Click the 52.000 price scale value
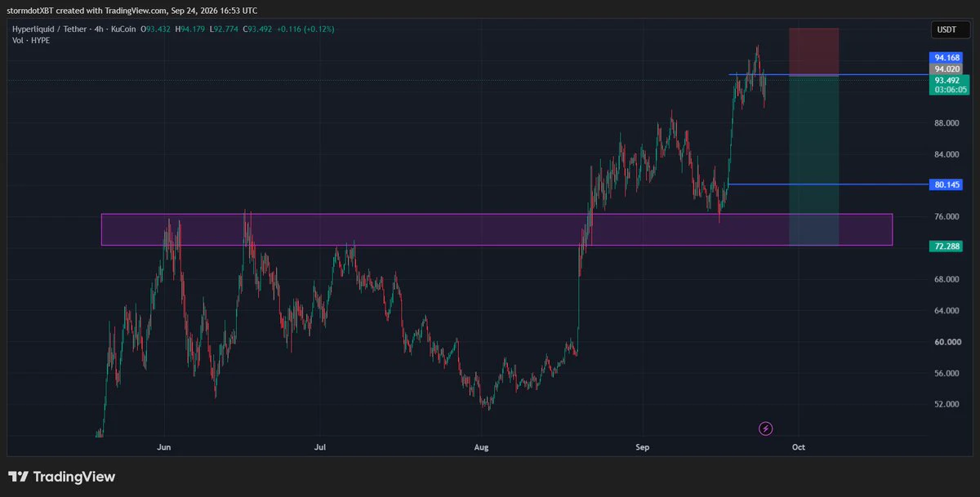This screenshot has width=980, height=497. tap(947, 405)
